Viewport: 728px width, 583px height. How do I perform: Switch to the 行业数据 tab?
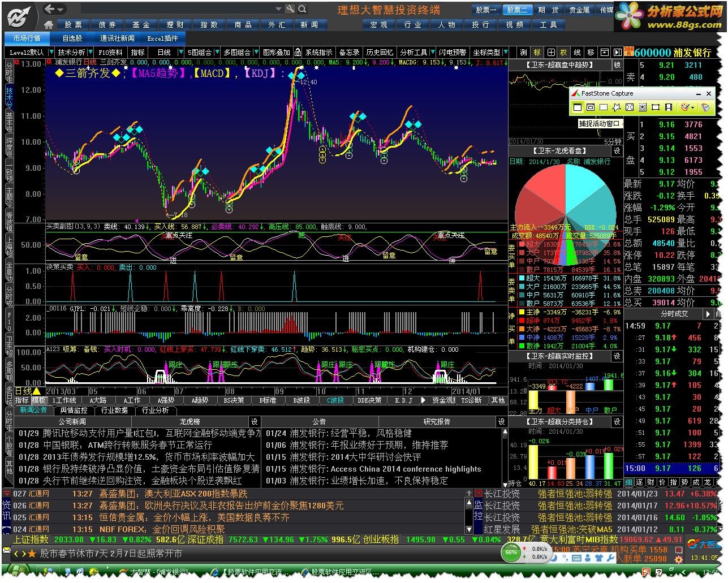114,411
